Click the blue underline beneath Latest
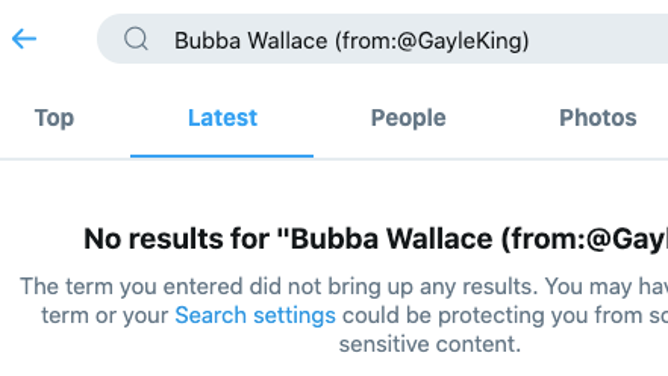Image resolution: width=668 pixels, height=376 pixels. pos(222,156)
